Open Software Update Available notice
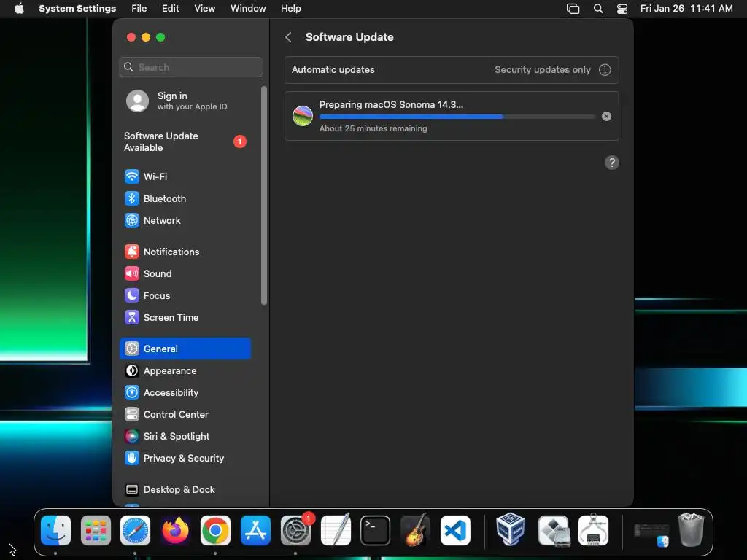 tap(186, 142)
